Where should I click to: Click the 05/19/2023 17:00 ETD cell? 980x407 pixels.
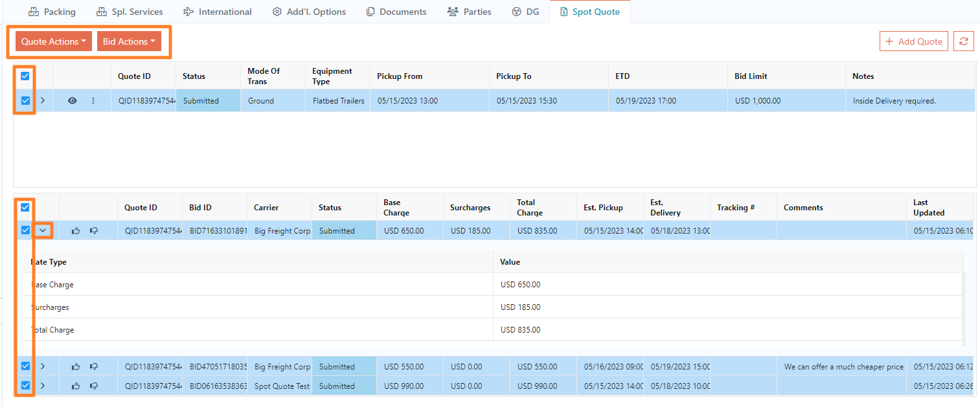667,101
